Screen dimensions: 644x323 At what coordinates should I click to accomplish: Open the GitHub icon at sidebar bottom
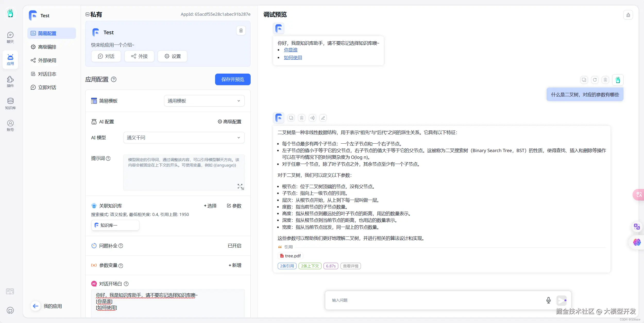(10, 310)
